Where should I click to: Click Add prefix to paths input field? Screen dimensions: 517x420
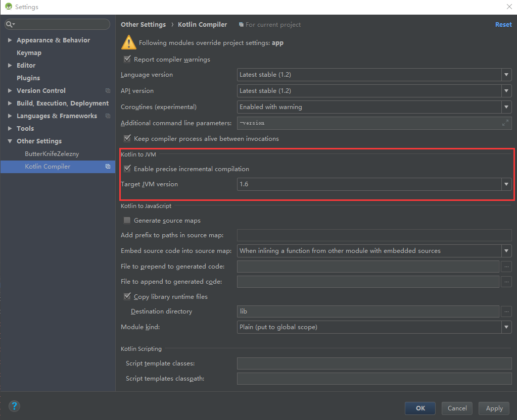374,235
